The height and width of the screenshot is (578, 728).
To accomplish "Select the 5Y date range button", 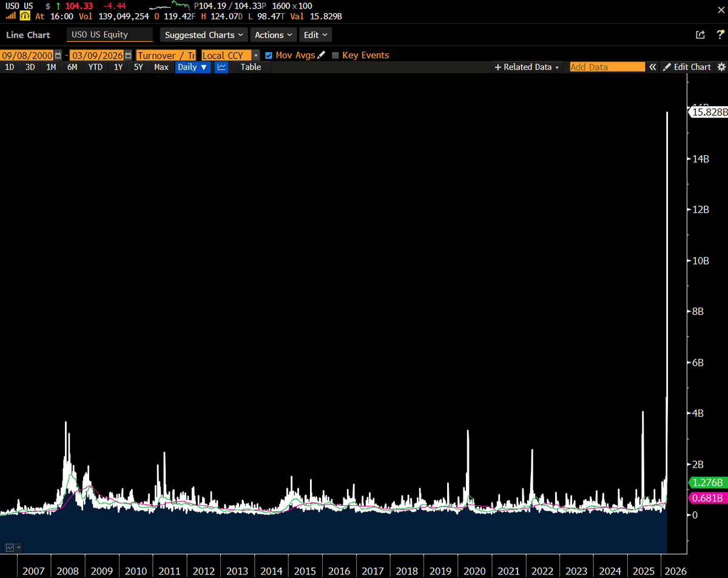I will coord(138,67).
